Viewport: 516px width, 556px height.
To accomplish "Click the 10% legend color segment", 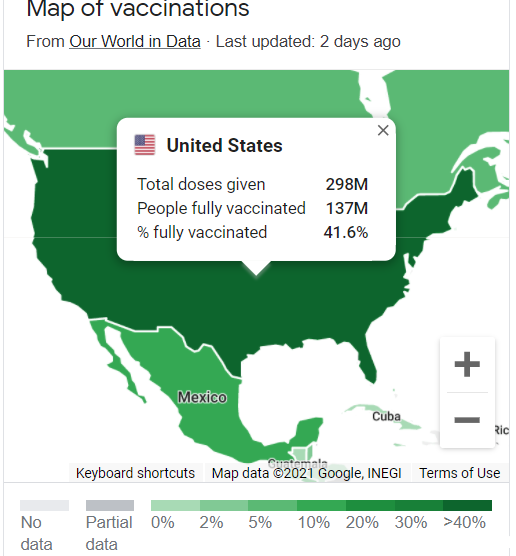I will tap(321, 505).
